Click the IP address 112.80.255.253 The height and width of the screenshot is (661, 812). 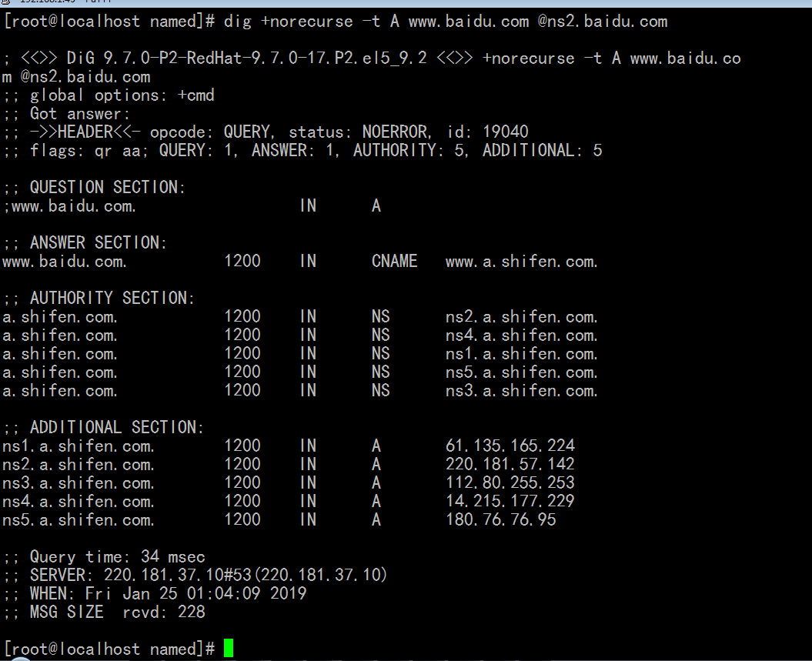510,483
